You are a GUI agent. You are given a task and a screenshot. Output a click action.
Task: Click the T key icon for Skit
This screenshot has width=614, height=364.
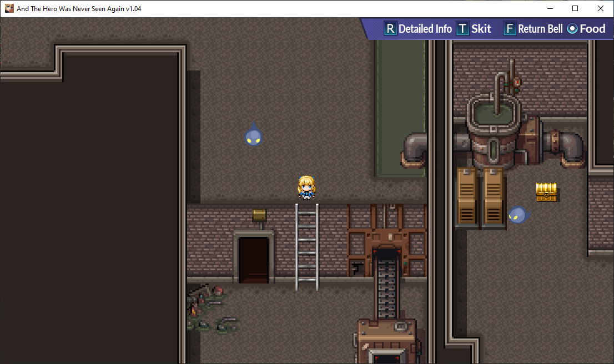tap(462, 28)
